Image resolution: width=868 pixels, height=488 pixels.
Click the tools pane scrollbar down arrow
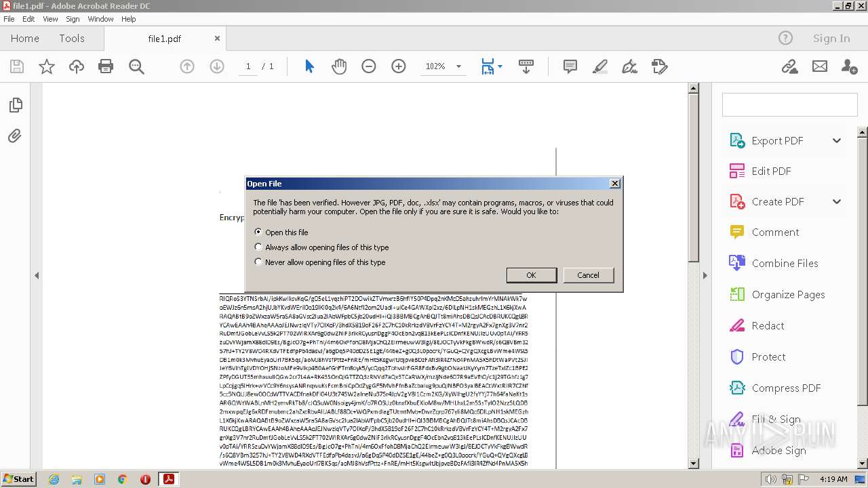tap(863, 463)
